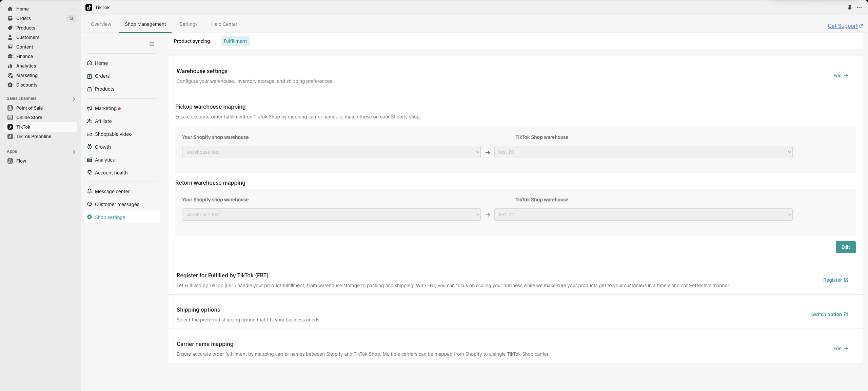The width and height of the screenshot is (868, 391).
Task: Open Affiliate in shop sidebar
Action: pyautogui.click(x=103, y=121)
